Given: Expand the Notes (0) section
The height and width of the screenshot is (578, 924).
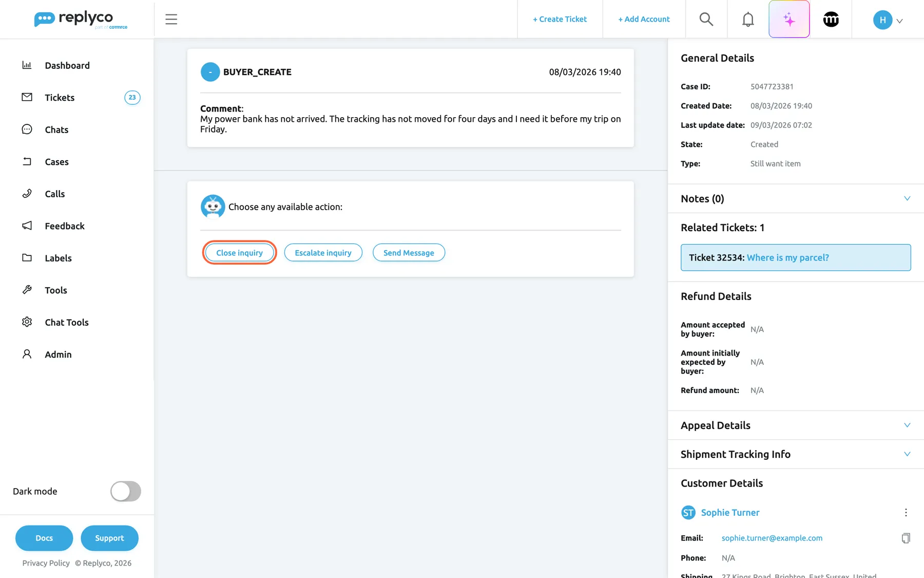Looking at the screenshot, I should [x=907, y=198].
